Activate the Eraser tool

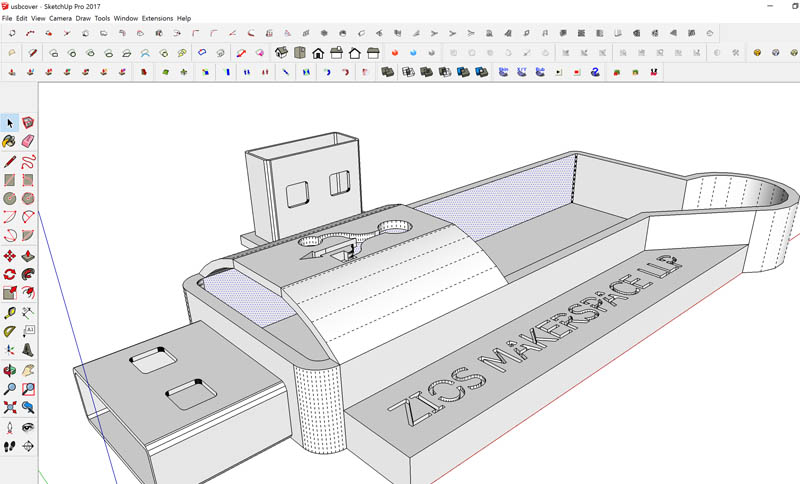pos(28,141)
